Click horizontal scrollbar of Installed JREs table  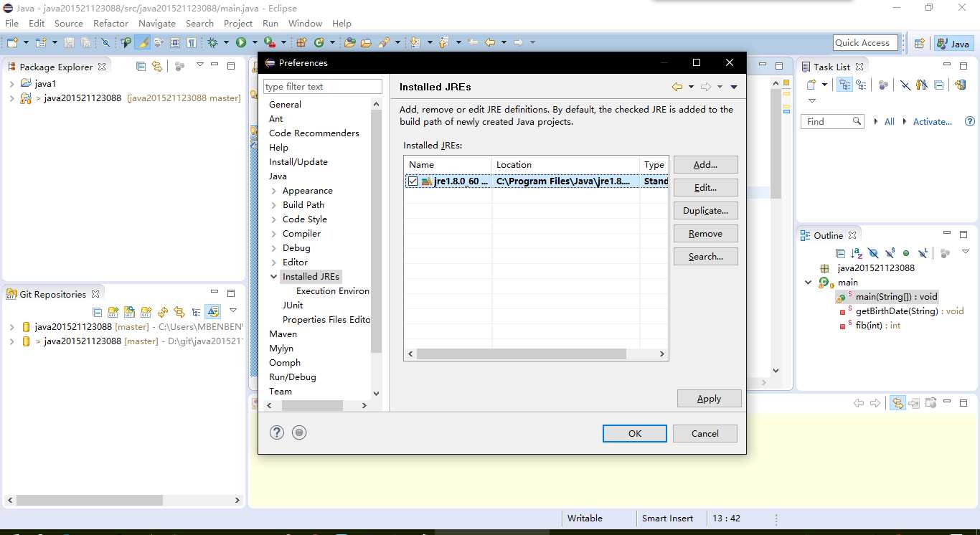click(522, 354)
